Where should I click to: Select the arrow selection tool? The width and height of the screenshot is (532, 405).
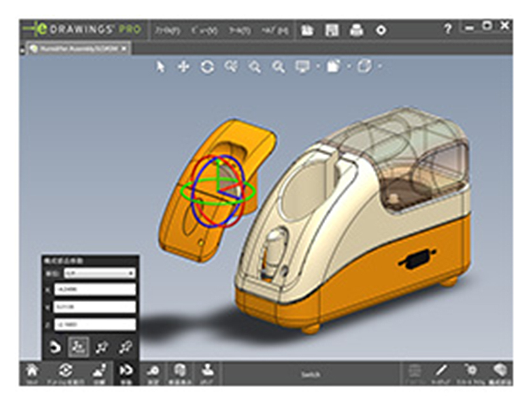pyautogui.click(x=159, y=66)
